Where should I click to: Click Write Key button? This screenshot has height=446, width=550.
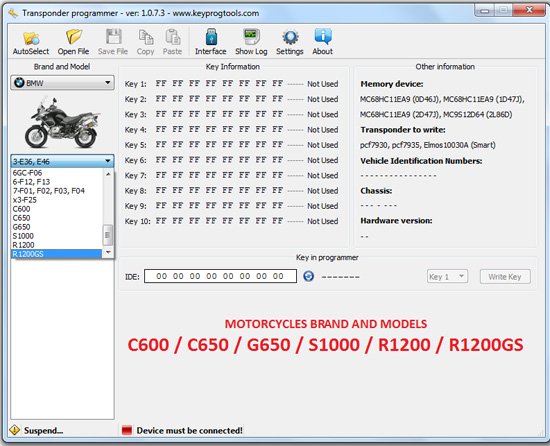(x=505, y=277)
